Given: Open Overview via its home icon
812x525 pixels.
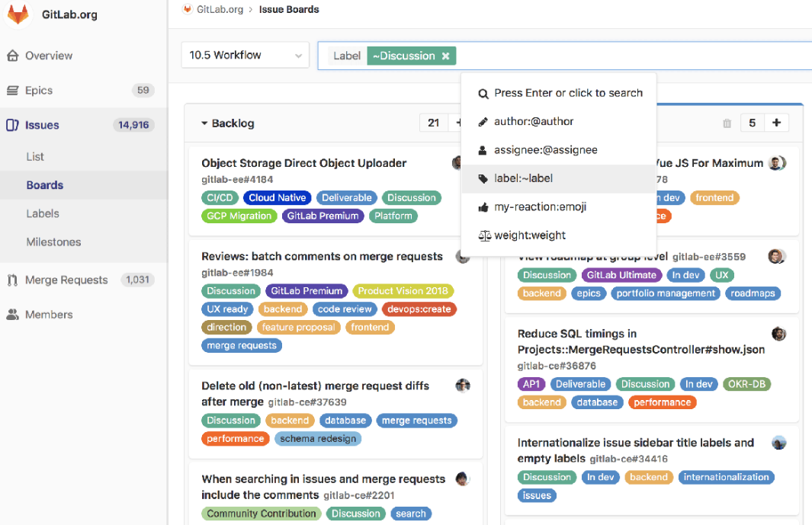Looking at the screenshot, I should (12, 56).
